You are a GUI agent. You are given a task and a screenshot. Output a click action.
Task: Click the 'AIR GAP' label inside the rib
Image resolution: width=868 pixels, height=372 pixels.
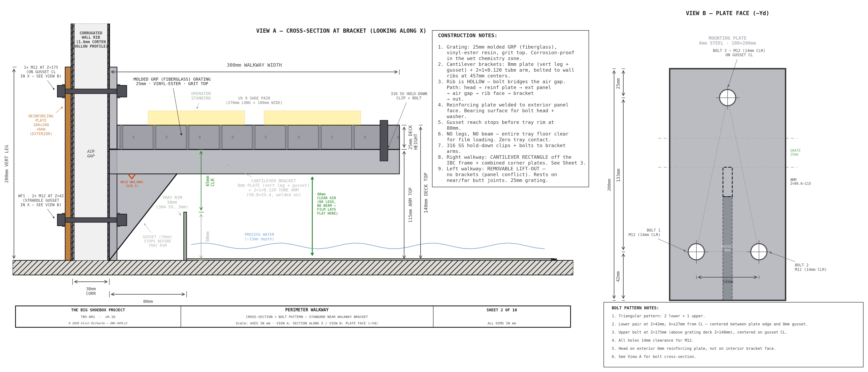(91, 154)
